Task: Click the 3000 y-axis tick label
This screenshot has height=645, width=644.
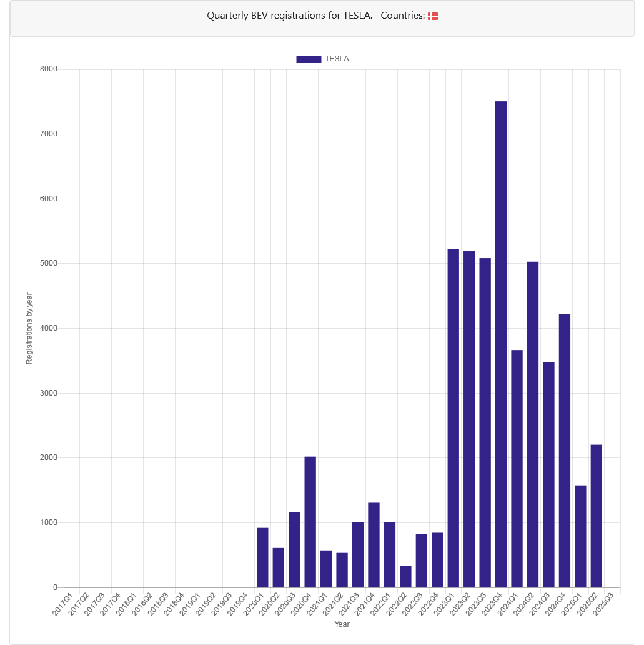Action: 49,393
